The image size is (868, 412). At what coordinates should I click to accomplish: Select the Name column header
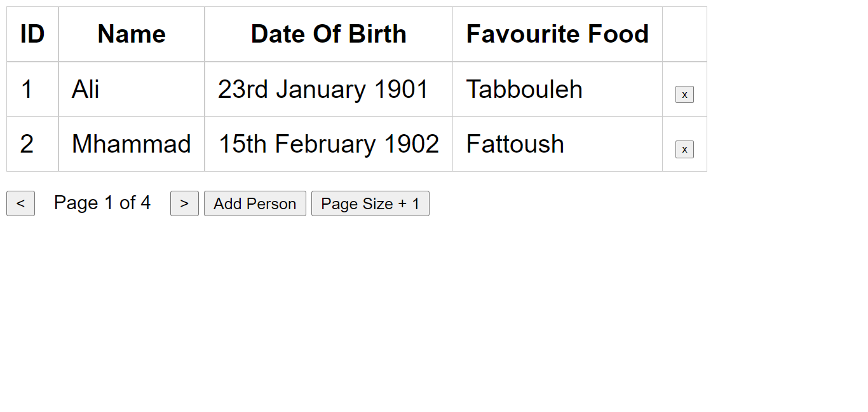131,34
